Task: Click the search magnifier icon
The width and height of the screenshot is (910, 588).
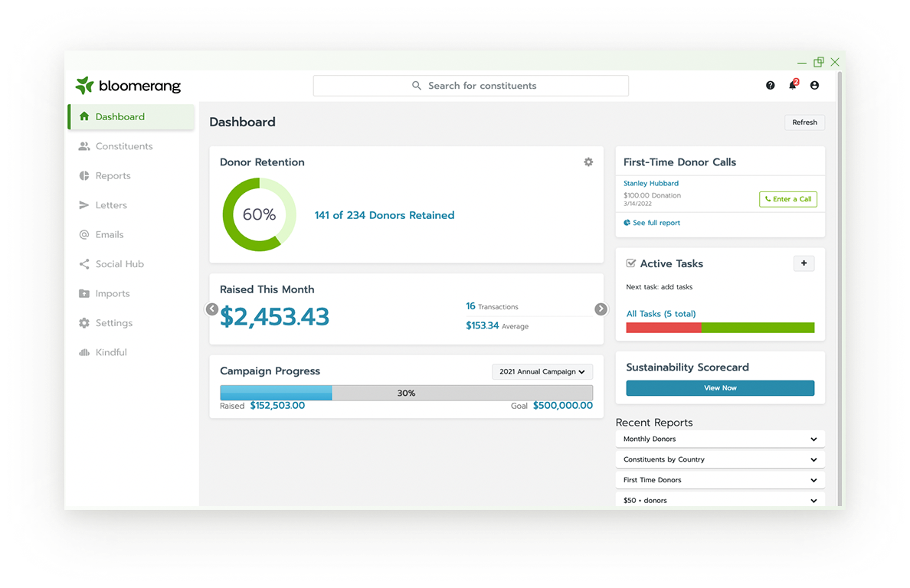Action: point(416,85)
